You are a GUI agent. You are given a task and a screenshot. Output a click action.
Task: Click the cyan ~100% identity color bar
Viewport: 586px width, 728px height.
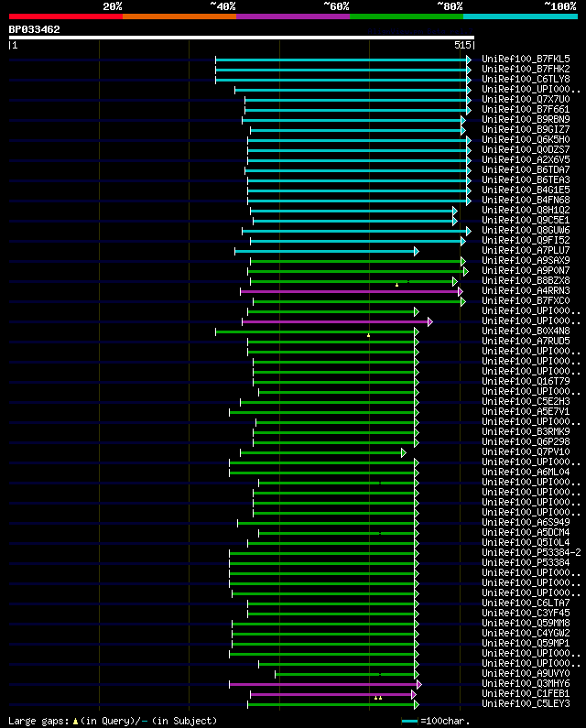520,16
